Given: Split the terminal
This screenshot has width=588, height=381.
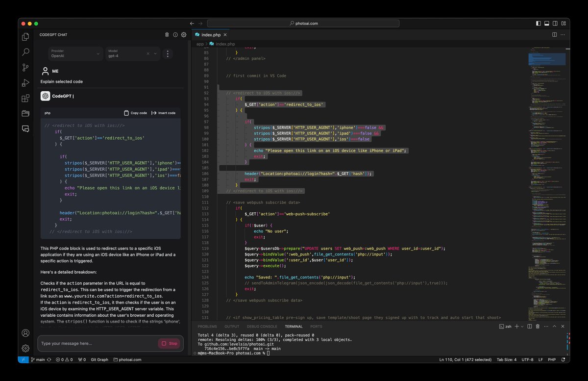Looking at the screenshot, I should point(529,326).
